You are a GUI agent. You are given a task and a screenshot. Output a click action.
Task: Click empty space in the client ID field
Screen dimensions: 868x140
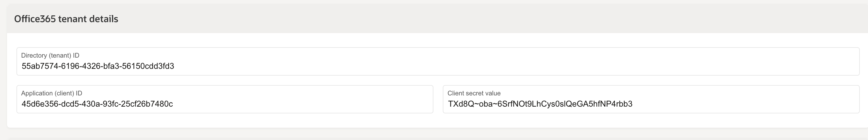point(303,104)
